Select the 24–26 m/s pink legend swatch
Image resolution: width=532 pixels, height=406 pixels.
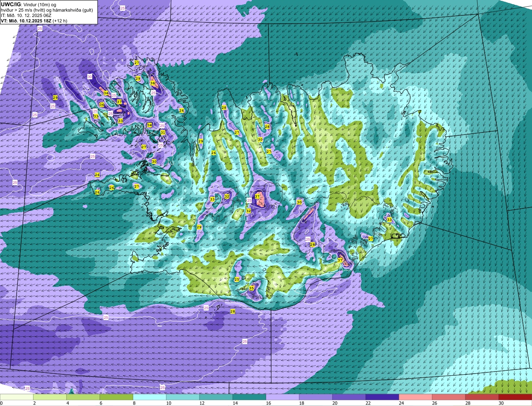[416, 397]
